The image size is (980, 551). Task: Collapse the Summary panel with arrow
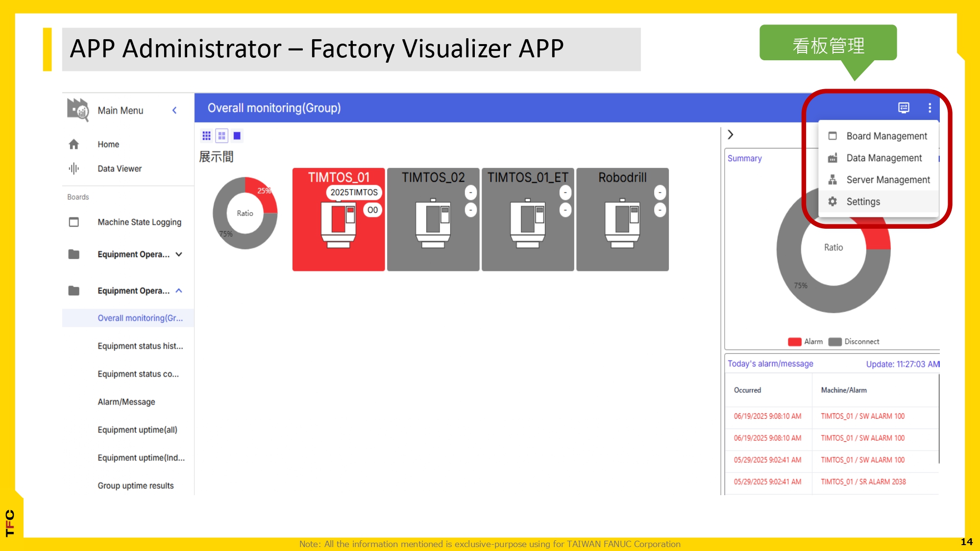(731, 135)
